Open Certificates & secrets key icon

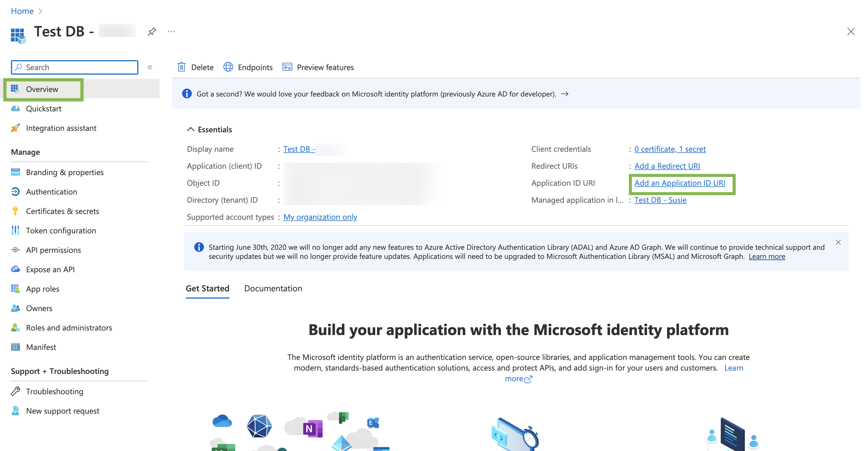tap(15, 211)
